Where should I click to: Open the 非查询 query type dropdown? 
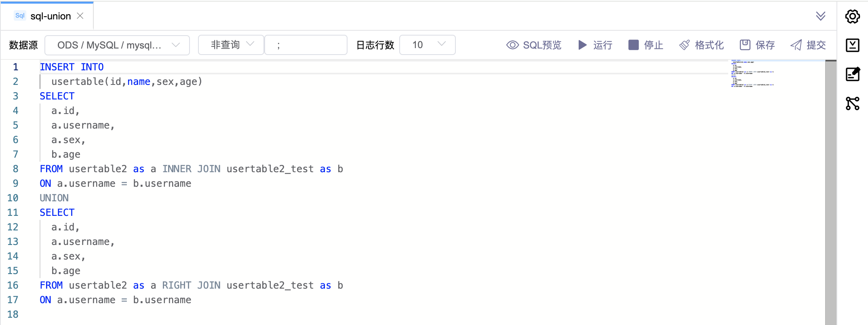231,45
